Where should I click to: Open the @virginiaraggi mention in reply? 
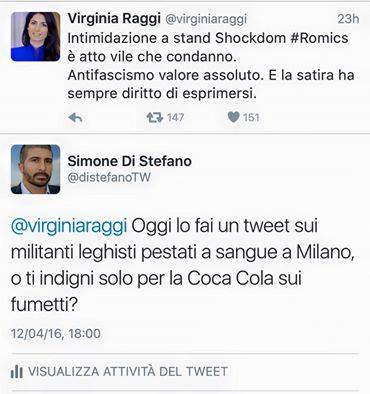(x=69, y=227)
